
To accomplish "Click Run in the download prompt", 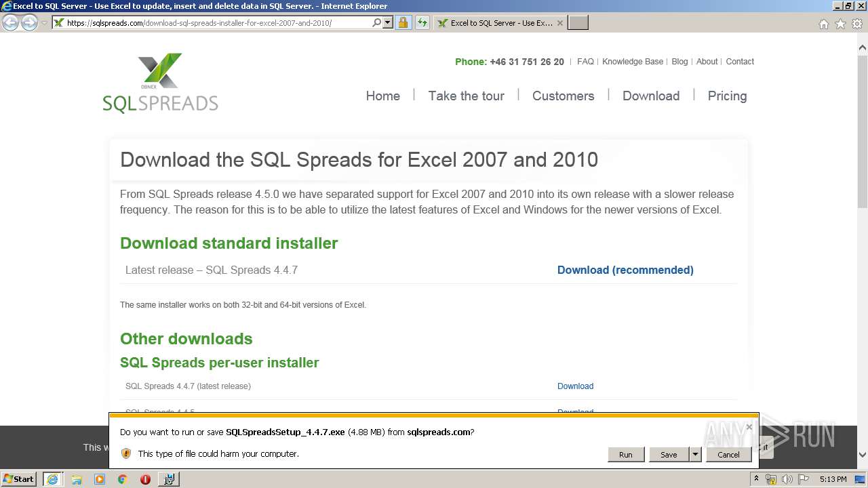I will (625, 455).
